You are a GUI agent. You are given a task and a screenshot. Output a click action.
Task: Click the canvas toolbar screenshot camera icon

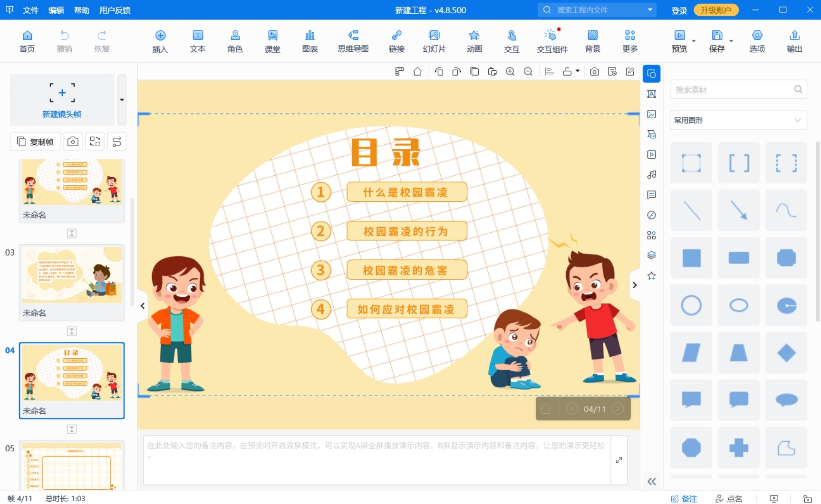click(594, 72)
